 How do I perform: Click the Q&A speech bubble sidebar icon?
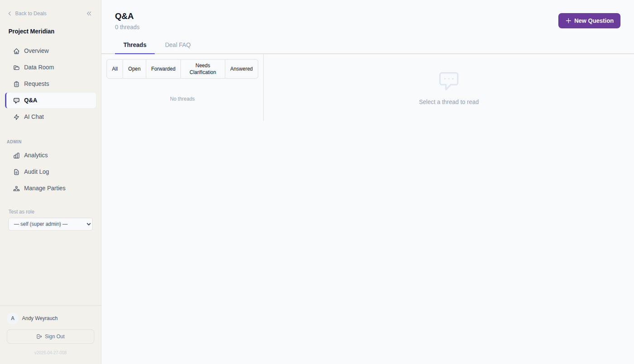(17, 101)
